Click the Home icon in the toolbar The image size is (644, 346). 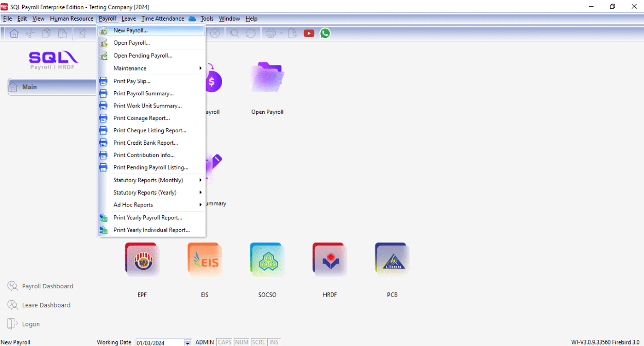point(14,33)
